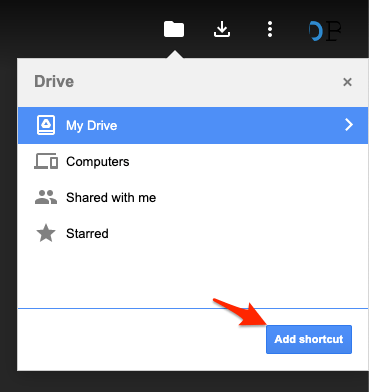The image size is (369, 392).
Task: Close the Drive dialog with the X
Action: pos(347,82)
